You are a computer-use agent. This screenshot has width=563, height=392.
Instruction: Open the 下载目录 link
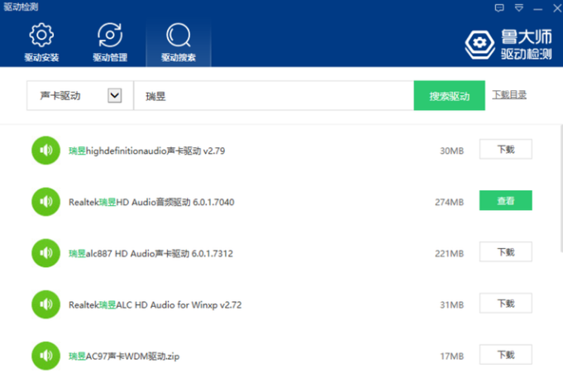pyautogui.click(x=509, y=95)
